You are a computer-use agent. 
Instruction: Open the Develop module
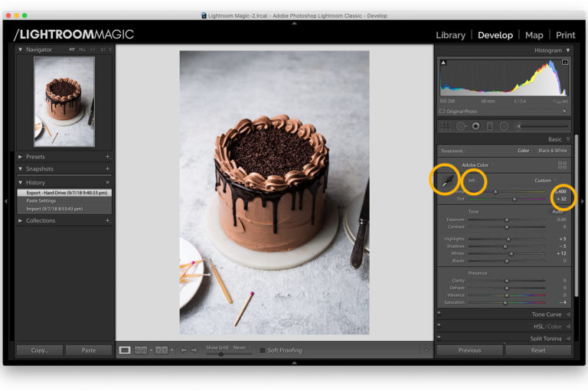495,35
